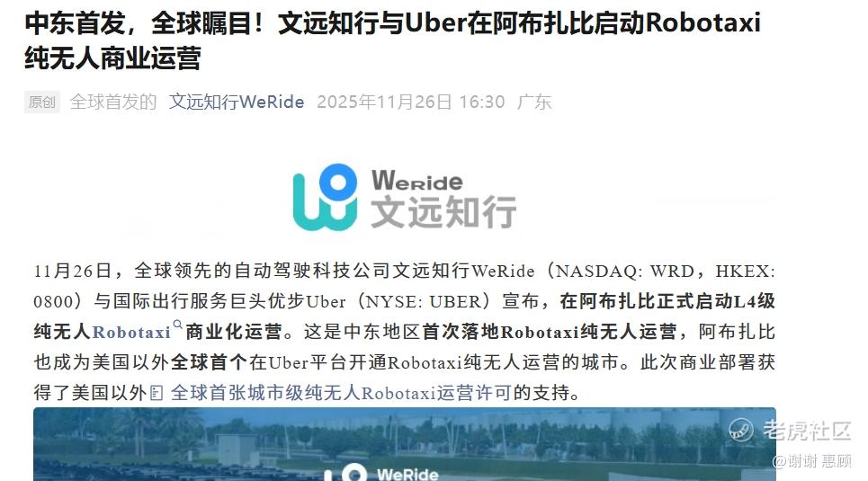The width and height of the screenshot is (868, 481).
Task: Open the bottom Robotaxi photo
Action: (x=405, y=444)
